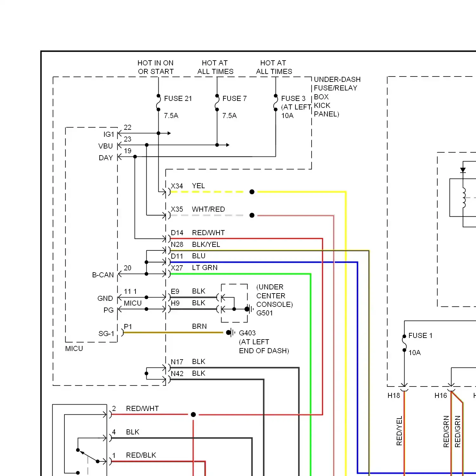The image size is (476, 476).
Task: Select the FUSE 3 label text
Action: pos(293,98)
